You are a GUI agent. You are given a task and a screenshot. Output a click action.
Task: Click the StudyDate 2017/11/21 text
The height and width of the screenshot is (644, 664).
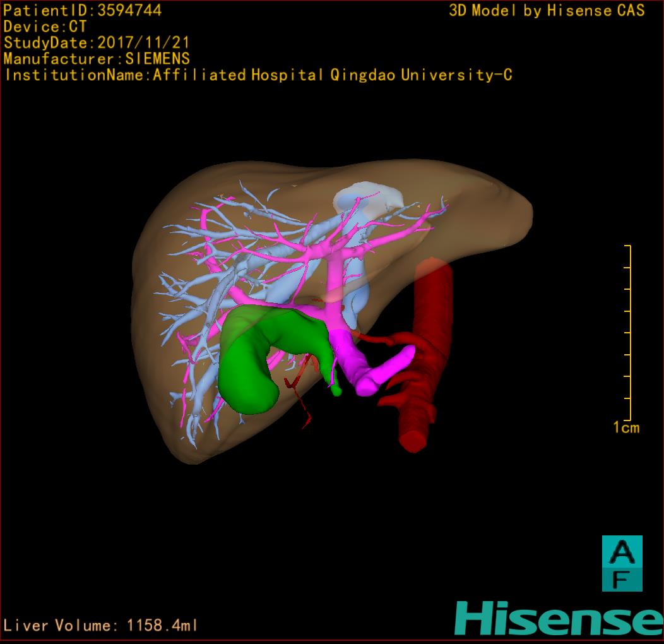click(96, 43)
